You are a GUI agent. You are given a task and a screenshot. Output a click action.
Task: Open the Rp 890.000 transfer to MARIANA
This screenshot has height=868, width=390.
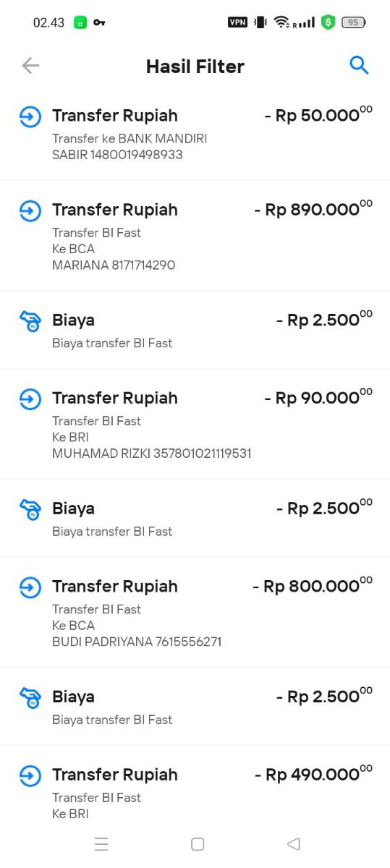pos(195,237)
